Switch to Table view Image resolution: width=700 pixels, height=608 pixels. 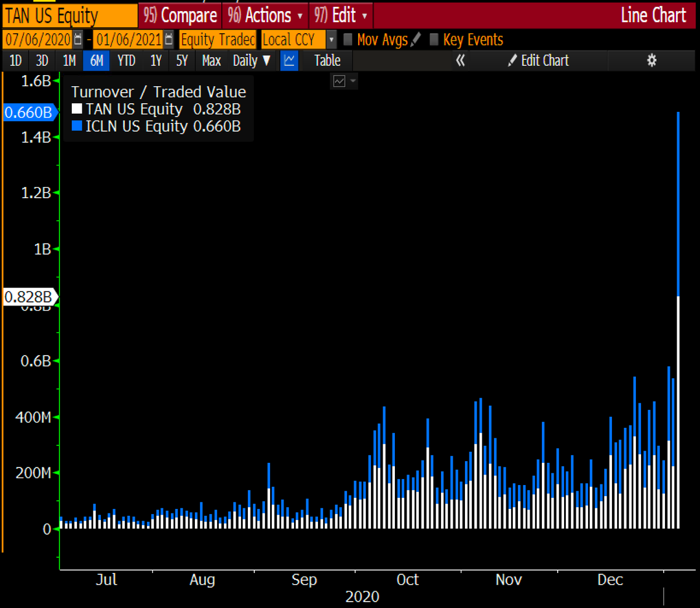pos(327,61)
